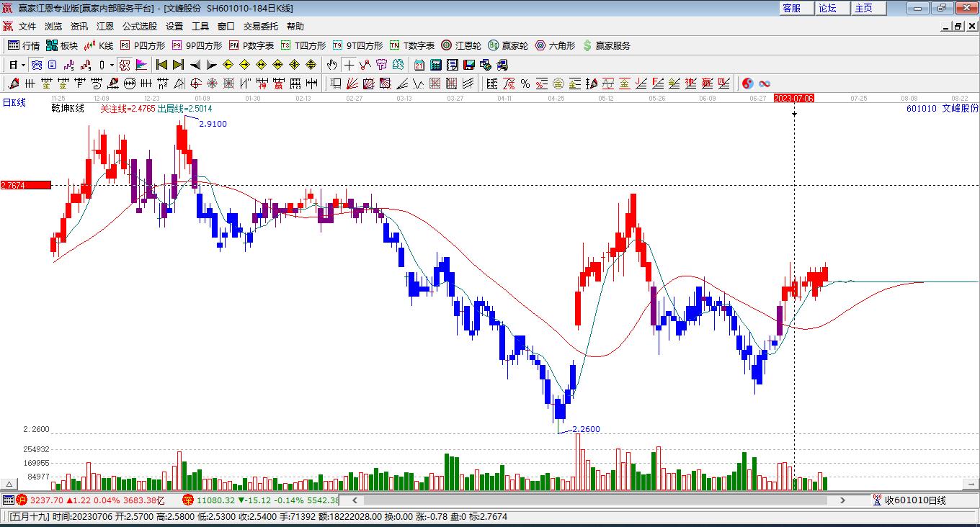Open the 行情 quotes view
Image resolution: width=980 pixels, height=527 pixels.
pos(24,45)
